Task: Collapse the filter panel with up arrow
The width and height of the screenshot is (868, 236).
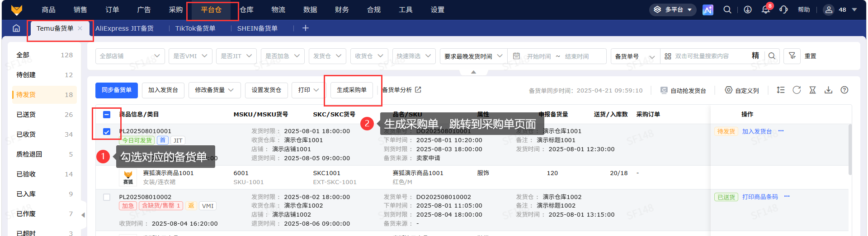Action: (x=473, y=72)
